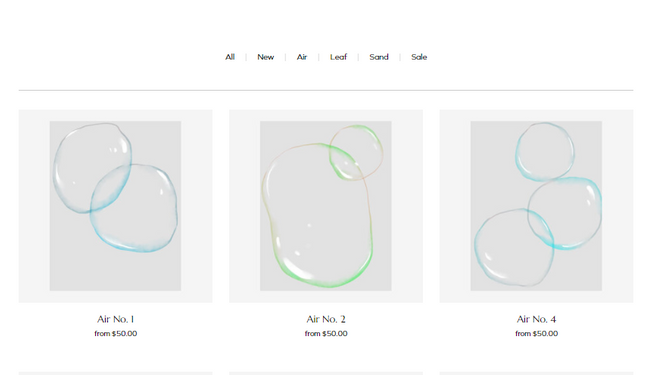
Task: Click the Air No. 2 title link
Action: tap(326, 319)
